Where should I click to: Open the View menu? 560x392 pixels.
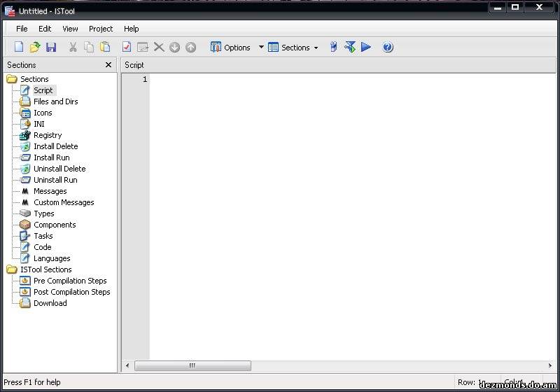(70, 29)
